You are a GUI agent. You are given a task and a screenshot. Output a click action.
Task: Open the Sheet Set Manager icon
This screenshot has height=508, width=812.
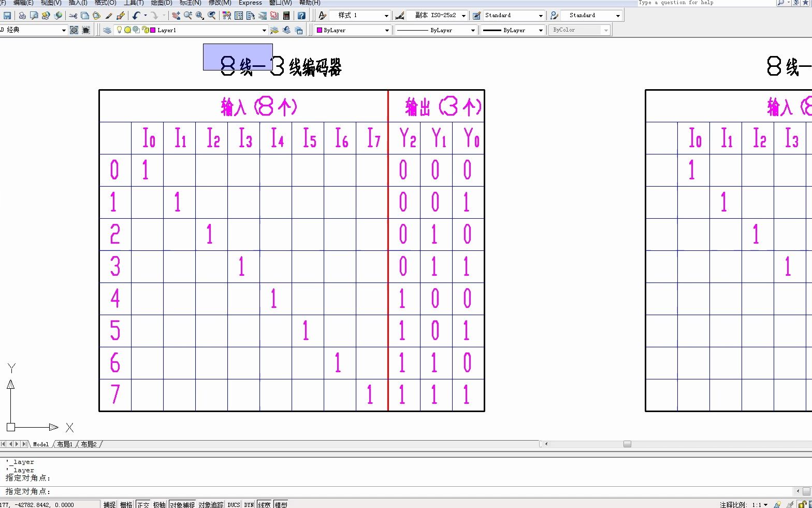[x=262, y=16]
